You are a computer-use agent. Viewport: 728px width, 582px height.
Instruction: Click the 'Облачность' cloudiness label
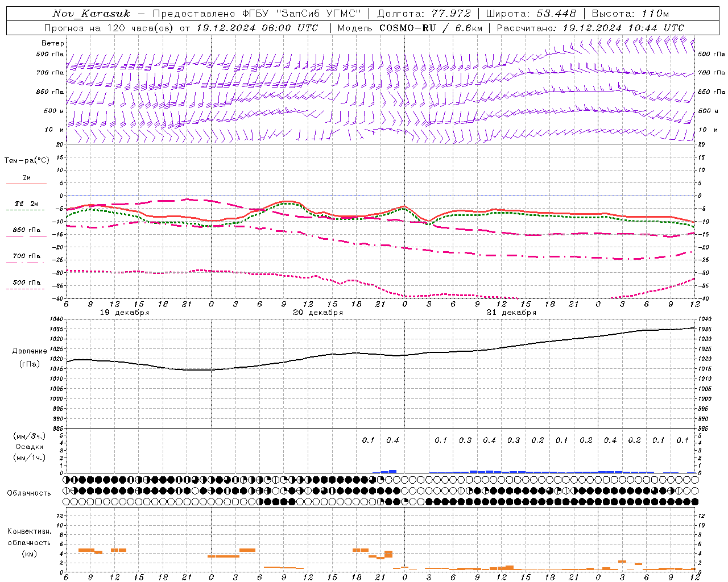[x=29, y=493]
